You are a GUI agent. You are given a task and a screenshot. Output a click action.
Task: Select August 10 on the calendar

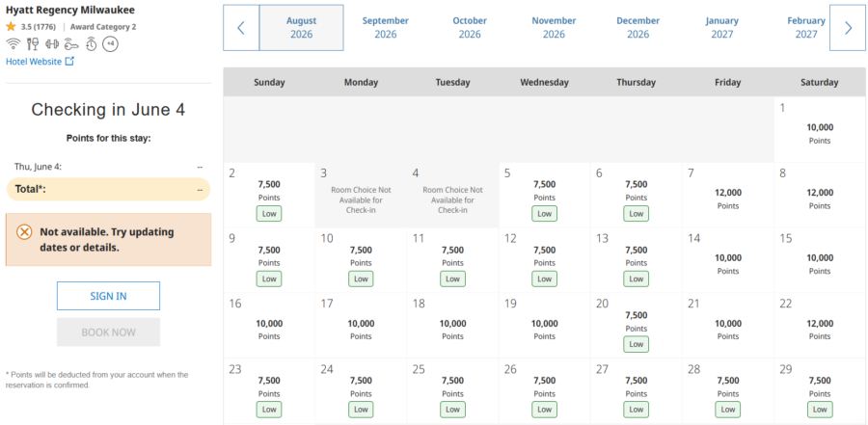(x=361, y=260)
